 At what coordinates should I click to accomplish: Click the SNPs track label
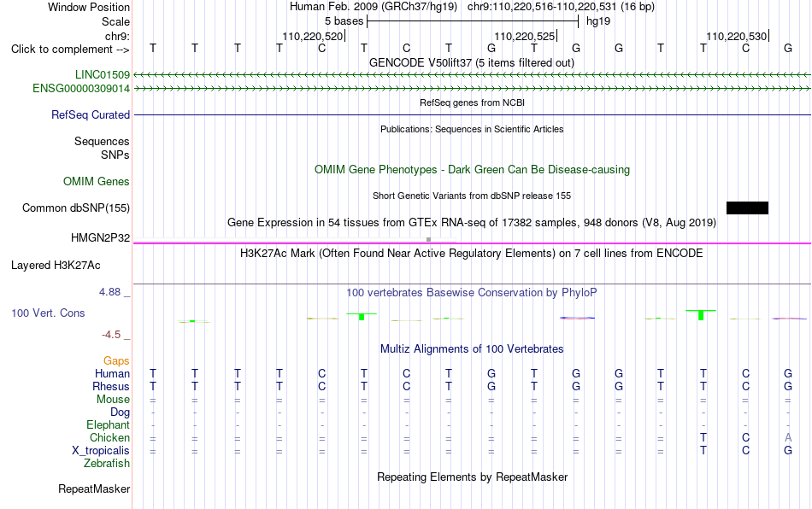click(x=115, y=155)
